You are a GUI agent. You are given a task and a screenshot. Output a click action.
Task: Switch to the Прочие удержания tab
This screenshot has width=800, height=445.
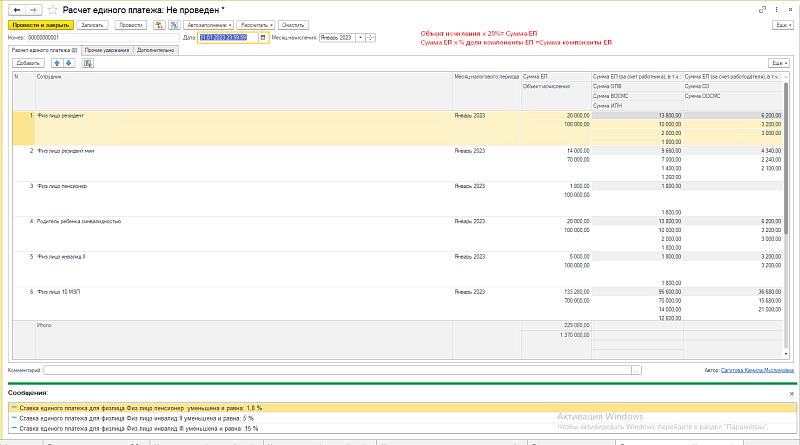(105, 49)
